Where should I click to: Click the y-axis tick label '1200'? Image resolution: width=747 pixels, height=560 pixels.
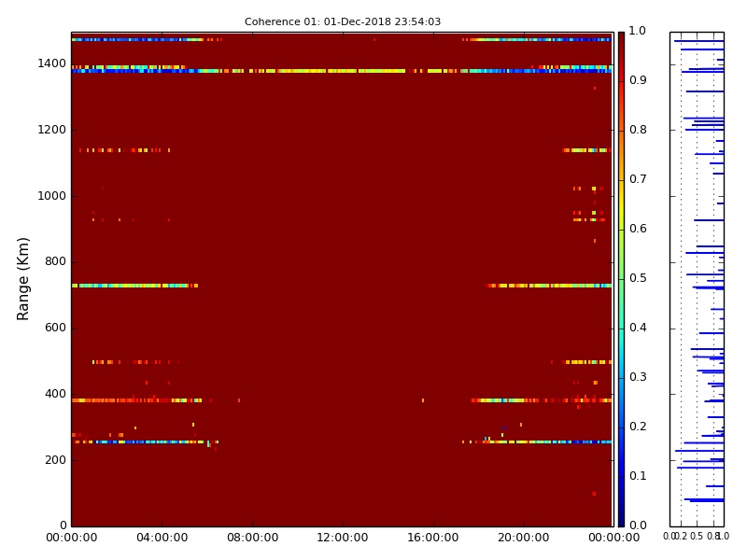click(x=52, y=130)
